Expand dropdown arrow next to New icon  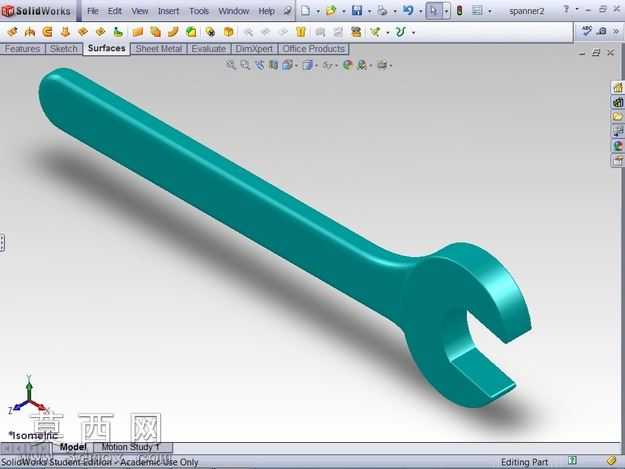pyautogui.click(x=318, y=12)
